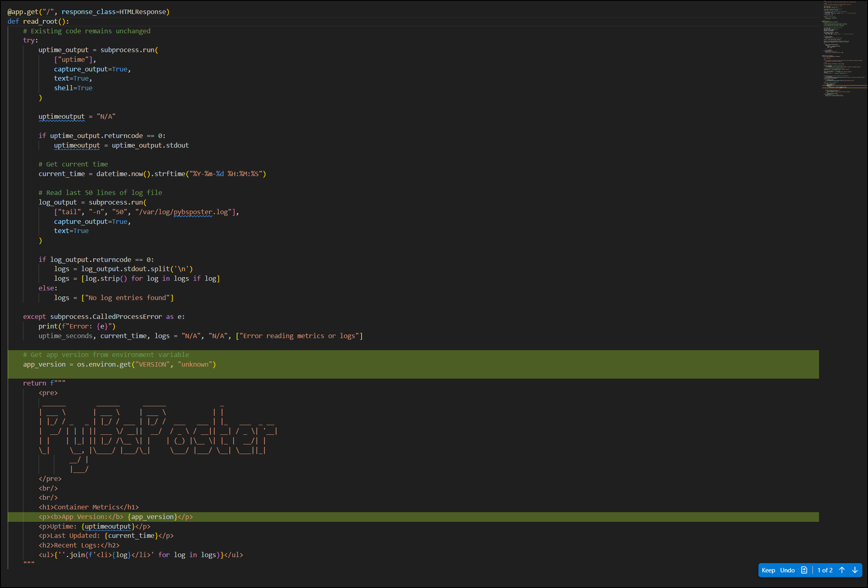Image resolution: width=868 pixels, height=588 pixels.
Task: Click the 'No log entries found' string
Action: point(127,298)
